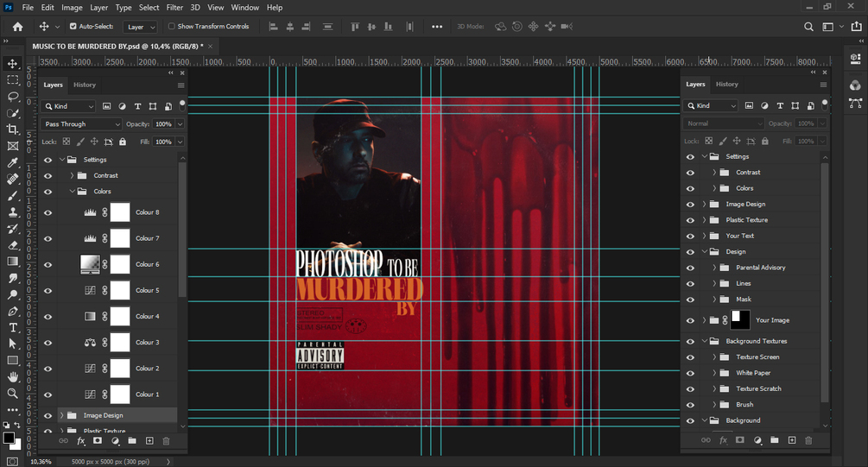Viewport: 868px width, 467px height.
Task: Click the Home icon in options bar
Action: coord(18,27)
